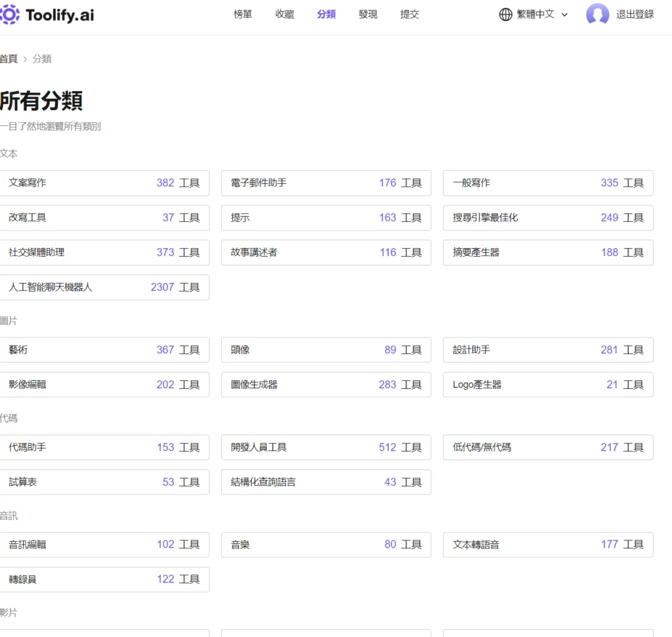Viewport: 672px width, 637px height.
Task: Click the 文本 section label
Action: (x=9, y=154)
